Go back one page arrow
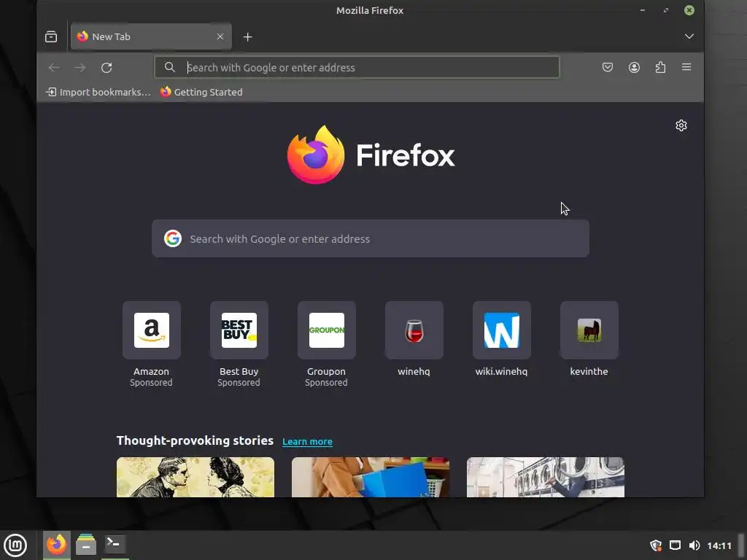Viewport: 747px width, 560px height. [x=54, y=68]
